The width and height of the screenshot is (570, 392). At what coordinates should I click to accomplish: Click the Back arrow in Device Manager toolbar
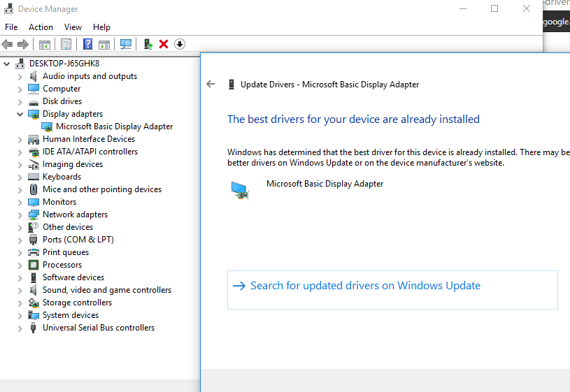click(7, 44)
